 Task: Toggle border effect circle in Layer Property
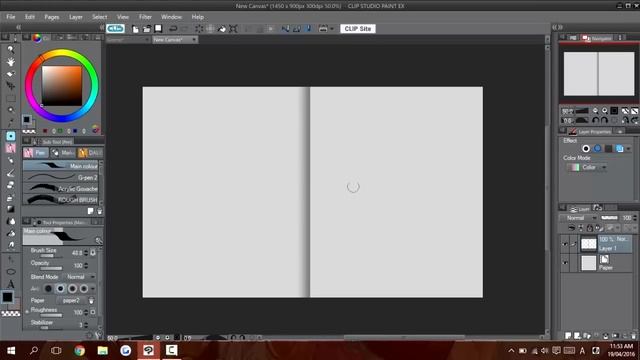(x=586, y=149)
